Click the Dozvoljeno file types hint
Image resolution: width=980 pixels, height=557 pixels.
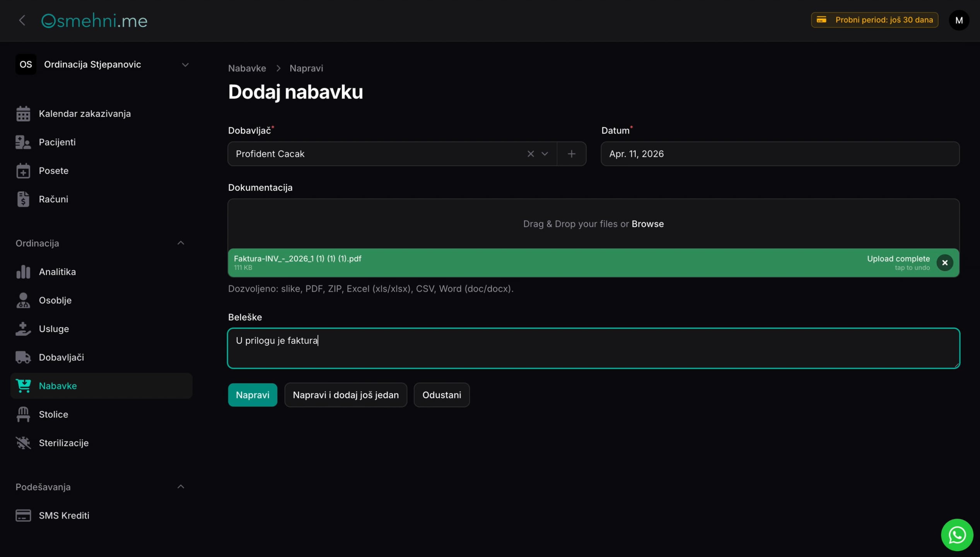click(x=370, y=289)
